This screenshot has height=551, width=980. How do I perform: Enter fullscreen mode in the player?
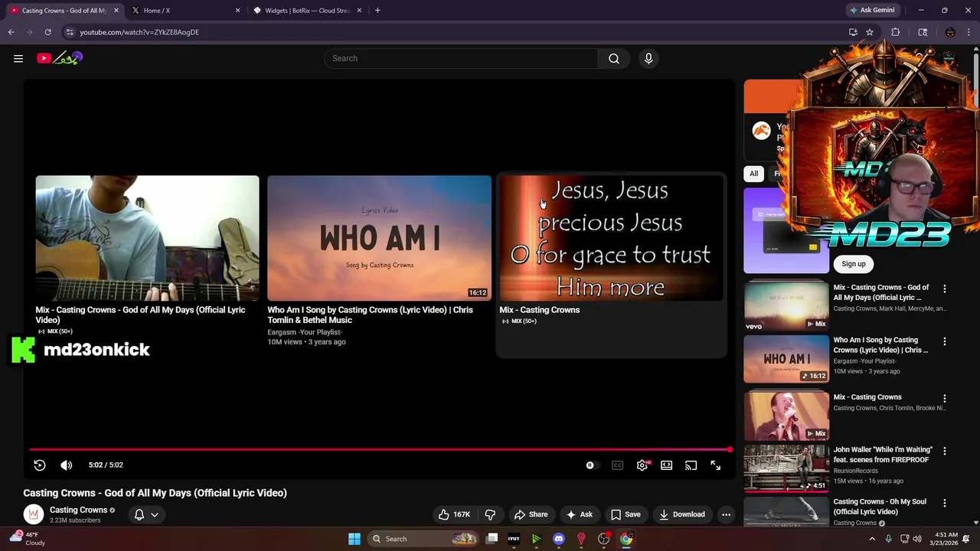[716, 465]
